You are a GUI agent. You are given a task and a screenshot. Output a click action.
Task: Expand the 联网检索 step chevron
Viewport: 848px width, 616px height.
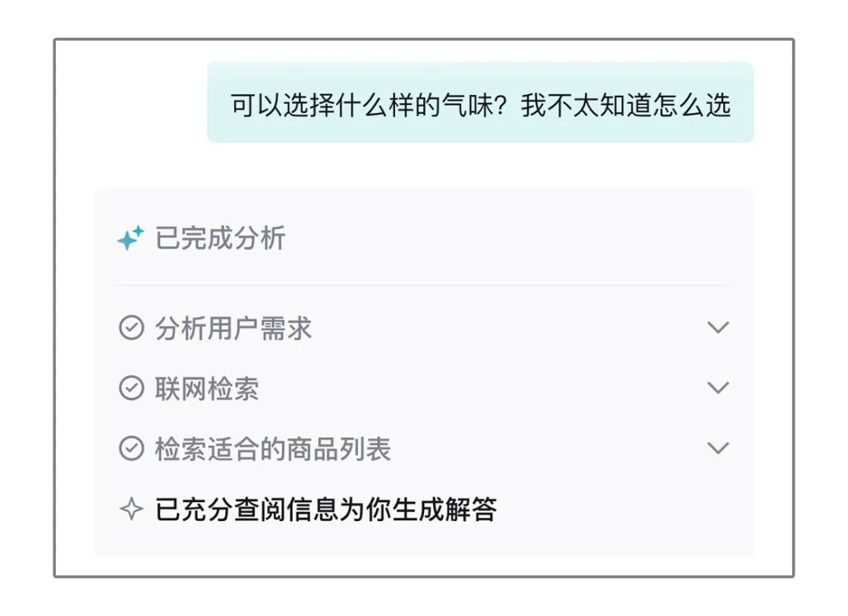pos(718,388)
